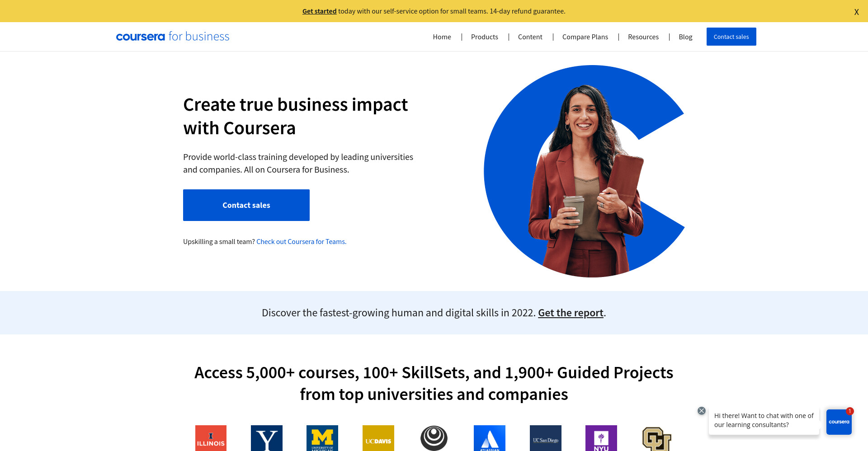Click the Get the report link
Viewport: 868px width, 451px height.
(x=571, y=313)
